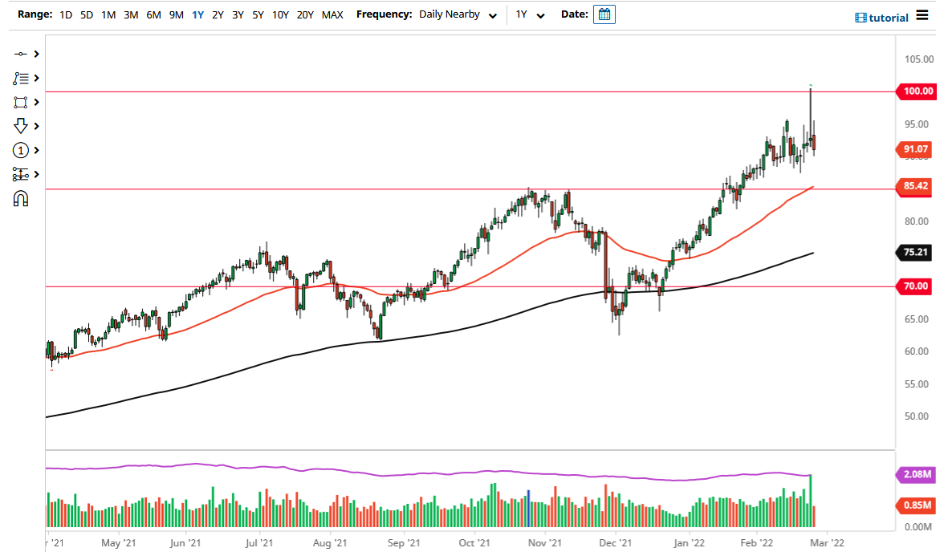The width and height of the screenshot is (944, 560).
Task: Click the 91.07 price label
Action: click(x=915, y=149)
